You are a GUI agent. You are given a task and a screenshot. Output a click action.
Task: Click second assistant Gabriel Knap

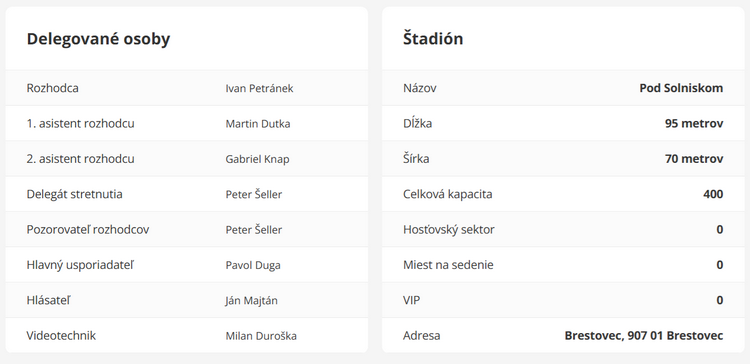tap(257, 159)
